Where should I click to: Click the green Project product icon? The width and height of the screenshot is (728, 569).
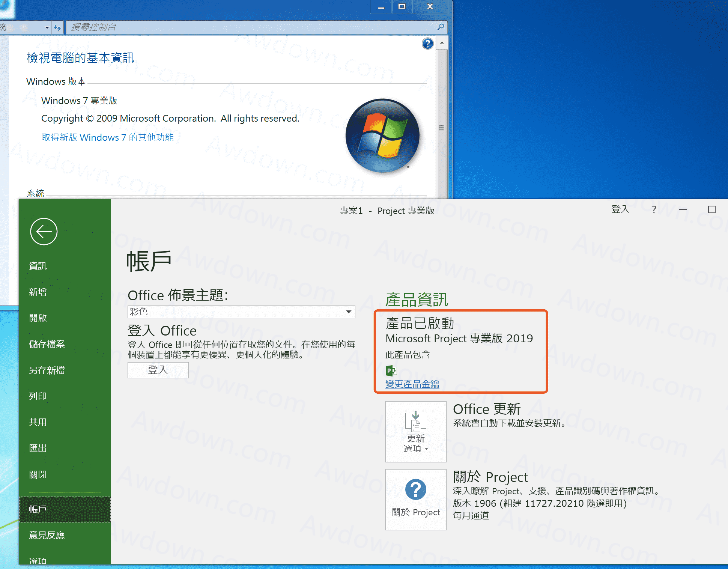tap(391, 371)
